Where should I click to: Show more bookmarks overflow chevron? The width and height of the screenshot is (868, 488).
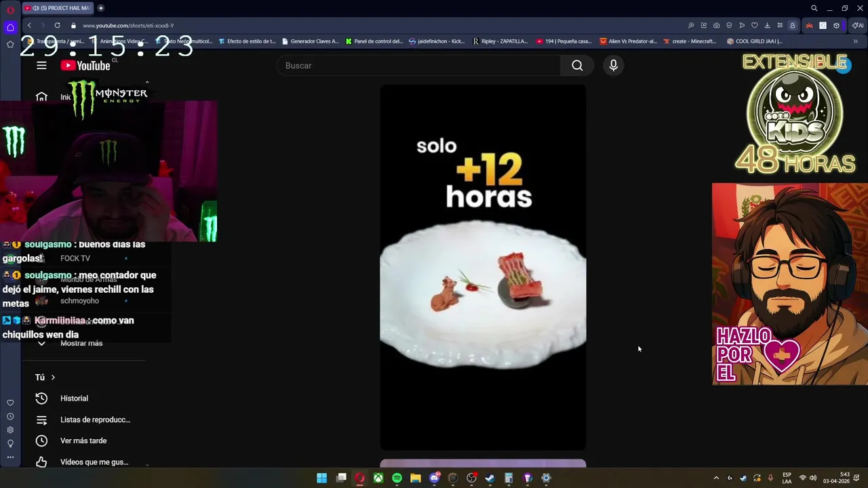click(x=855, y=41)
